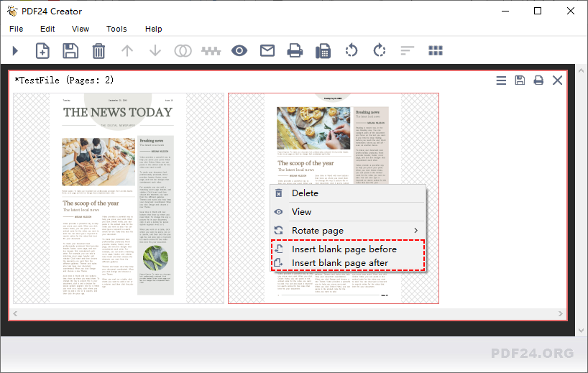Rotate clockwise using the right rotate icon
The width and height of the screenshot is (588, 373).
380,50
